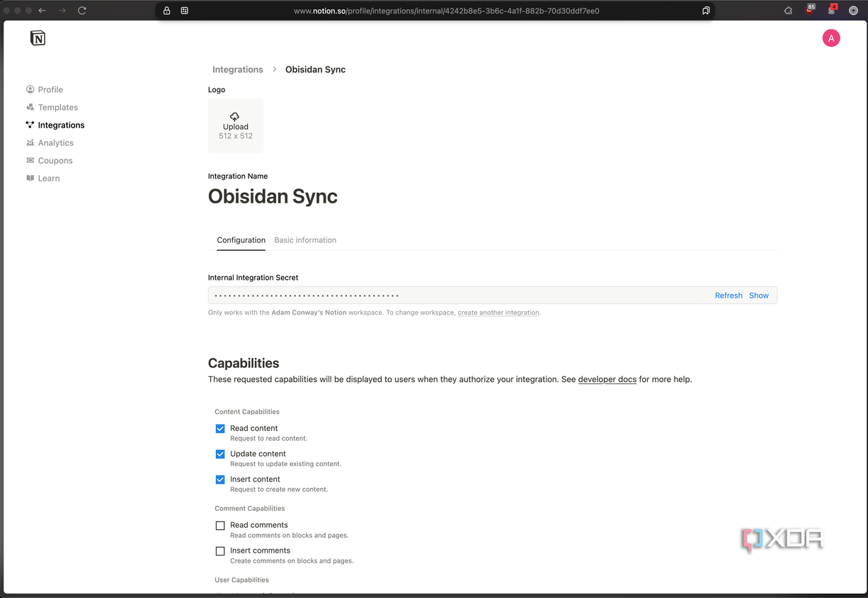The height and width of the screenshot is (598, 868).
Task: Uncheck the Insert content checkbox
Action: [220, 480]
